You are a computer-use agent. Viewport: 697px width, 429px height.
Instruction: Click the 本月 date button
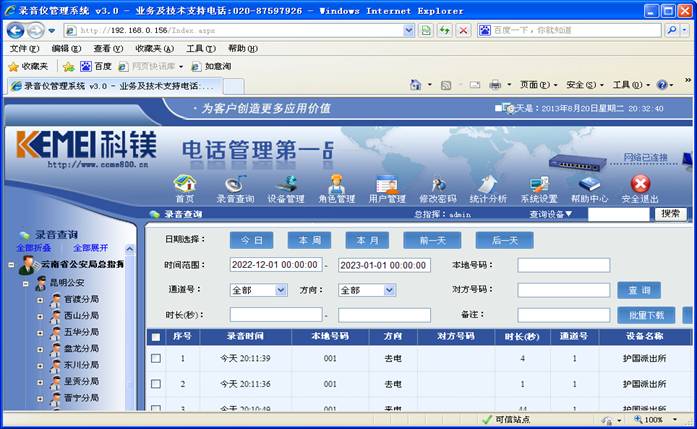point(368,241)
